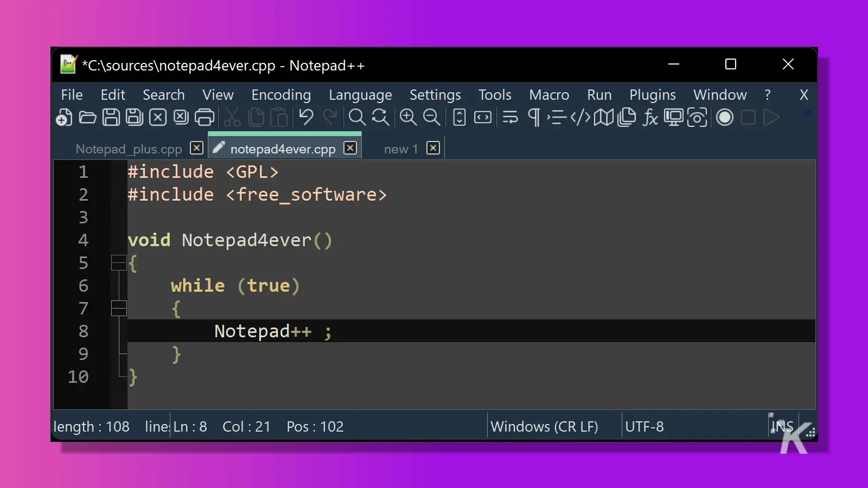Switch to the Notepad_plus.cpp tab

coord(129,149)
